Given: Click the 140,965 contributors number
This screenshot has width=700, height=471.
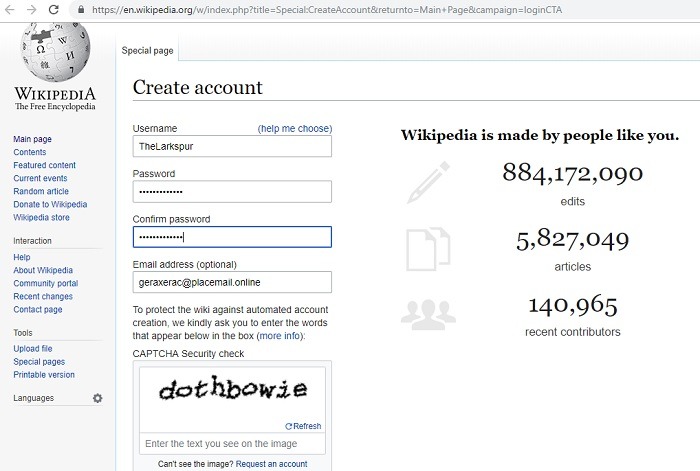Looking at the screenshot, I should click(572, 305).
